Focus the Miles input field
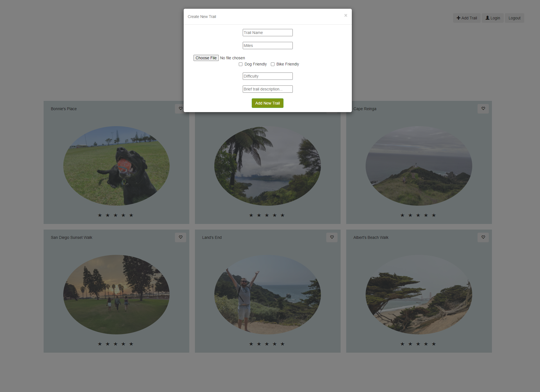Image resolution: width=540 pixels, height=392 pixels. coord(267,46)
